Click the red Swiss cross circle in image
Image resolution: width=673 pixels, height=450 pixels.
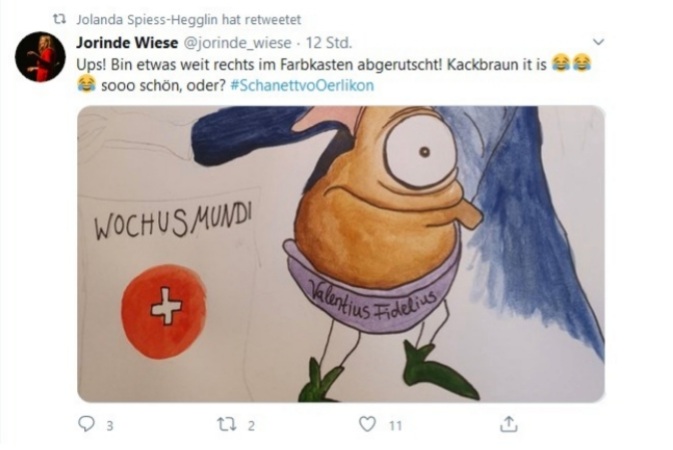pos(164,311)
